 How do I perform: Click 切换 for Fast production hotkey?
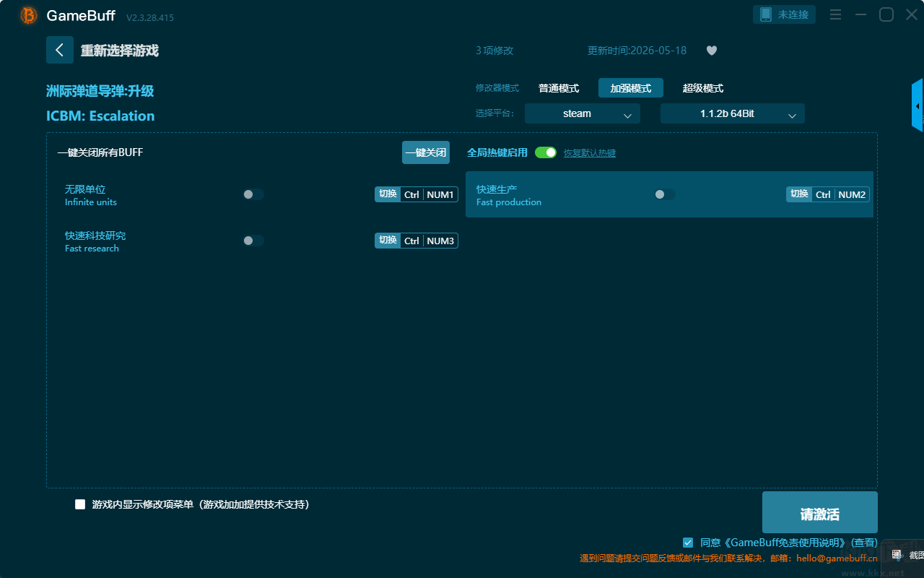[x=799, y=194]
